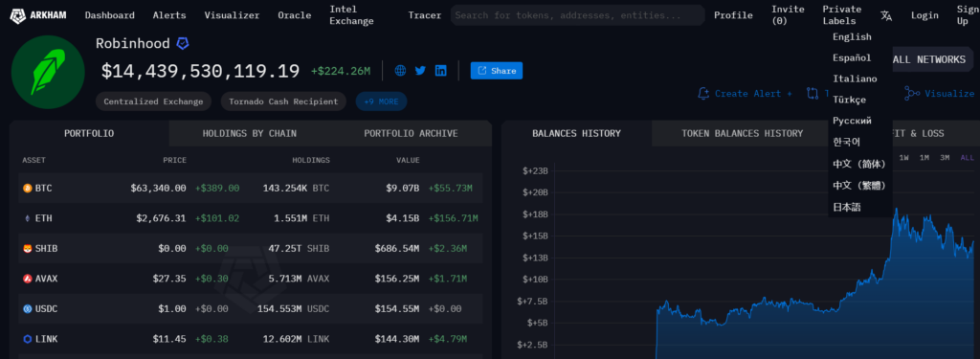The height and width of the screenshot is (359, 980).
Task: Open the Profile link
Action: tap(733, 15)
